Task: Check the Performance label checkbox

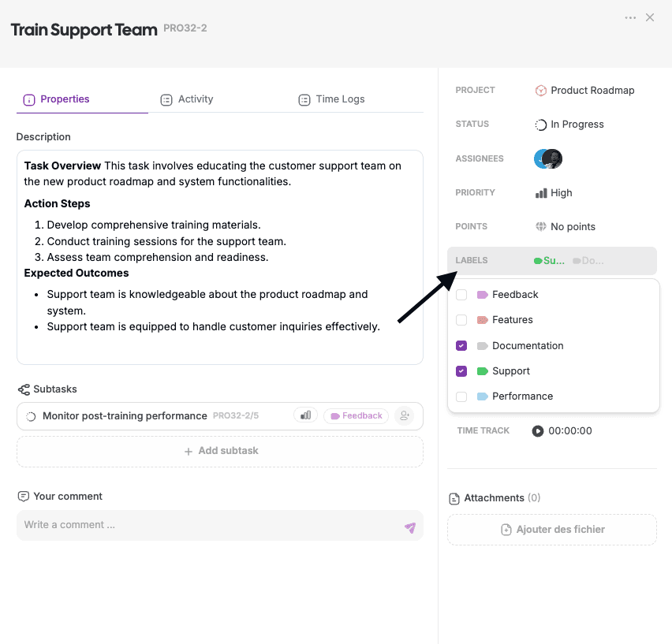Action: [461, 396]
